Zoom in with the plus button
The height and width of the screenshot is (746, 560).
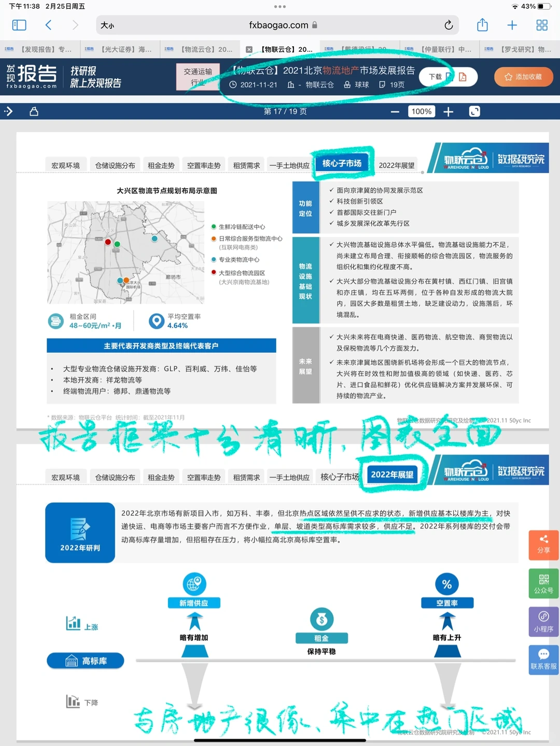[x=448, y=111]
